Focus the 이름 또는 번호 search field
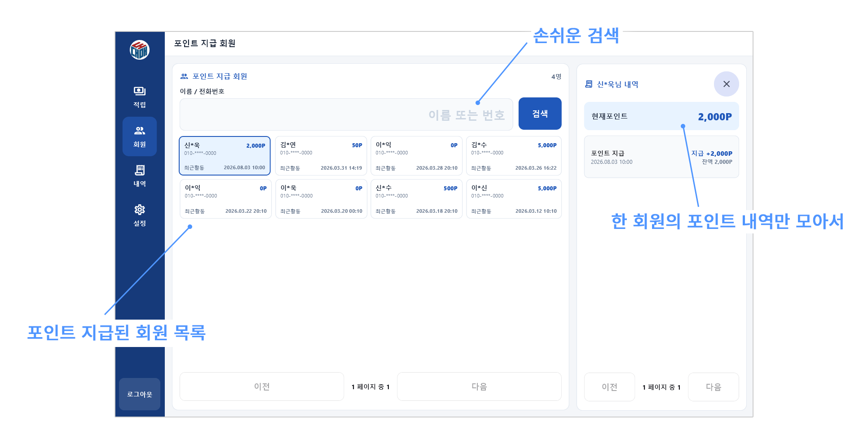868x448 pixels. click(x=346, y=114)
